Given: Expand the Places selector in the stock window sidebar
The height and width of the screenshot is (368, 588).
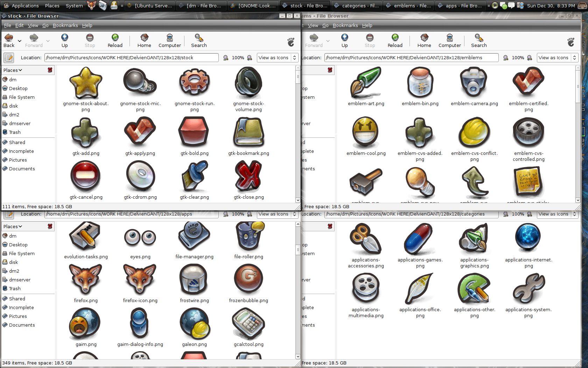Looking at the screenshot, I should [x=13, y=70].
